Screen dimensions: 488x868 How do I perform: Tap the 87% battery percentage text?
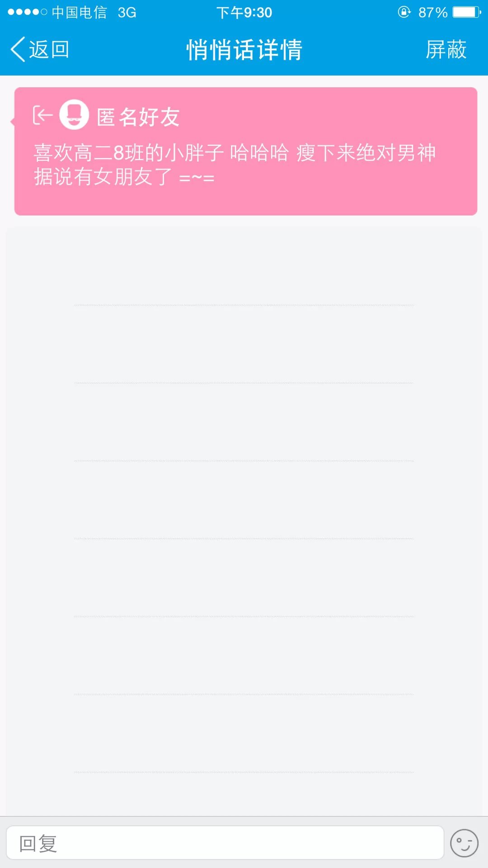432,12
